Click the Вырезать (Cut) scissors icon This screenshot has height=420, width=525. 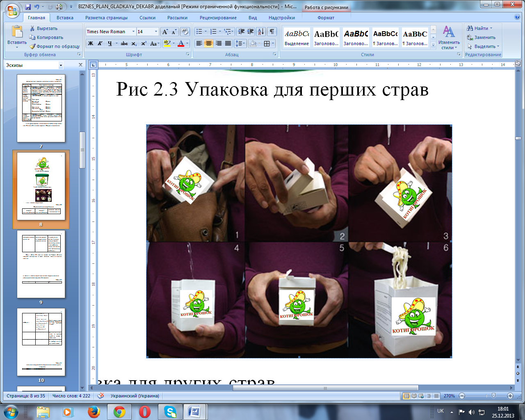click(32, 28)
